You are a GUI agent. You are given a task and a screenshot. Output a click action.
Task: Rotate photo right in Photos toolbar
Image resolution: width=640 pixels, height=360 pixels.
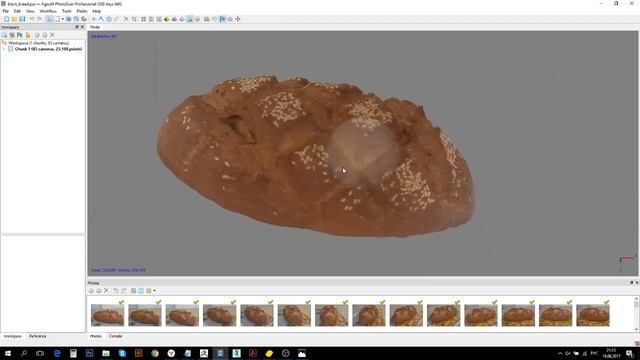[124, 291]
